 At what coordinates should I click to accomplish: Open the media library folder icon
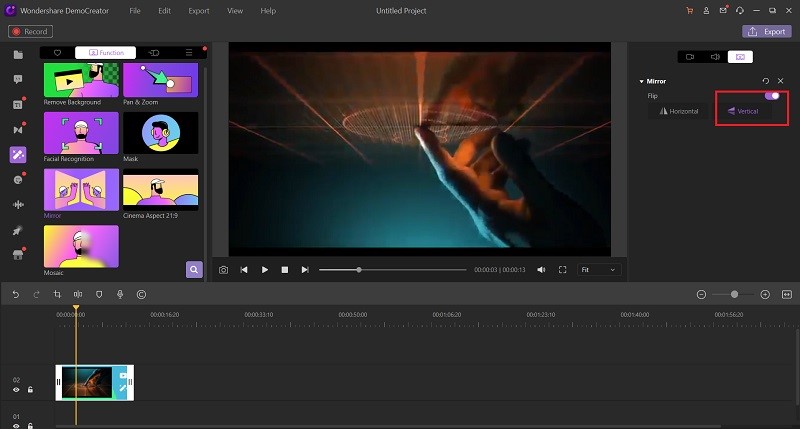tap(18, 55)
